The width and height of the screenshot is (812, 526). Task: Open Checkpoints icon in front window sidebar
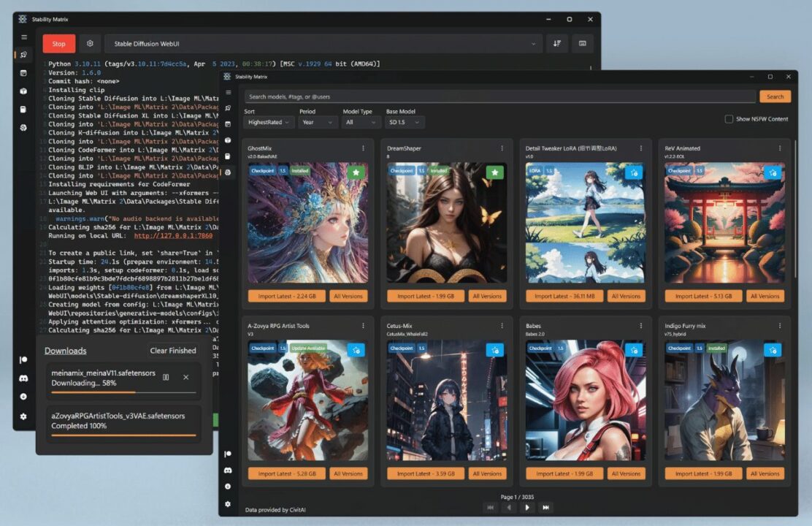point(229,140)
